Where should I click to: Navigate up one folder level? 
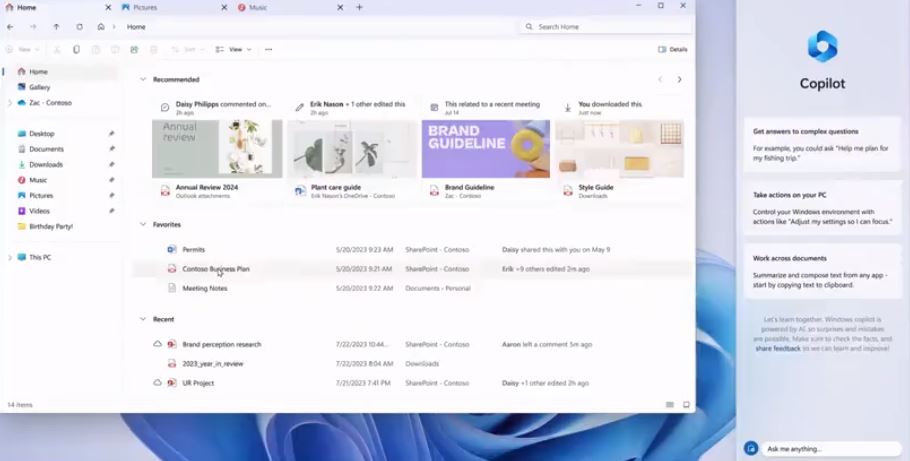click(56, 27)
